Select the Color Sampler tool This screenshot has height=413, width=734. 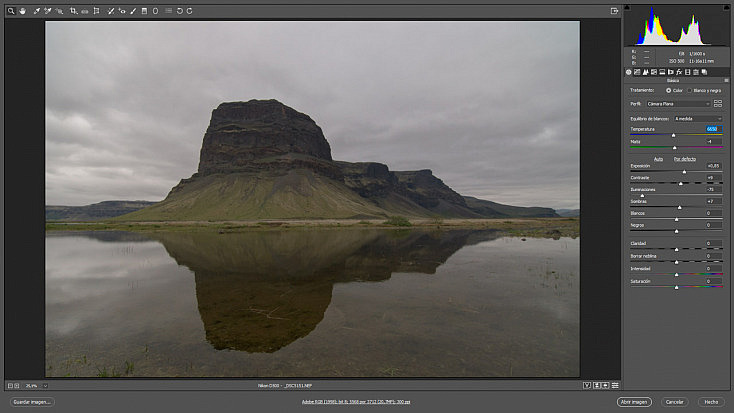pos(48,11)
